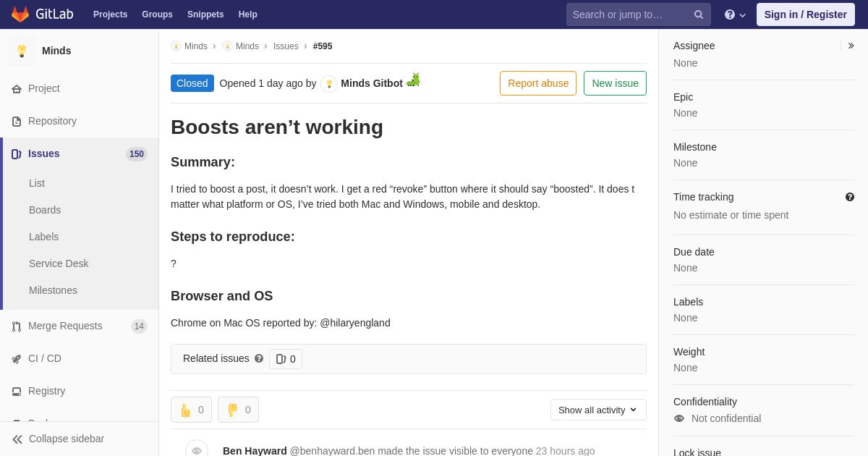Click the Project home icon in sidebar
The width and height of the screenshot is (868, 456).
click(17, 89)
